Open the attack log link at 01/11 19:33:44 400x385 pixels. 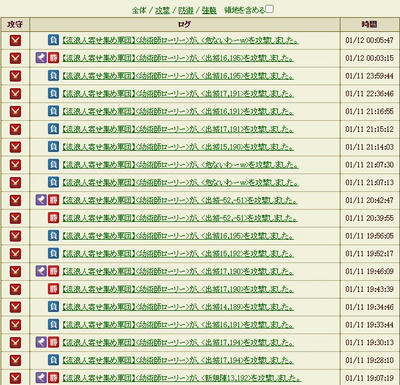(x=178, y=325)
